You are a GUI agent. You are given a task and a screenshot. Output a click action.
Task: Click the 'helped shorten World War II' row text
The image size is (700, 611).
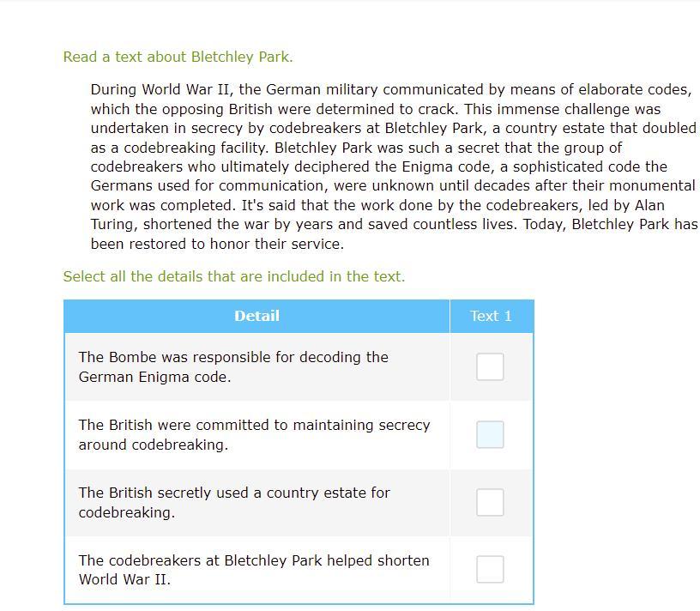point(254,570)
